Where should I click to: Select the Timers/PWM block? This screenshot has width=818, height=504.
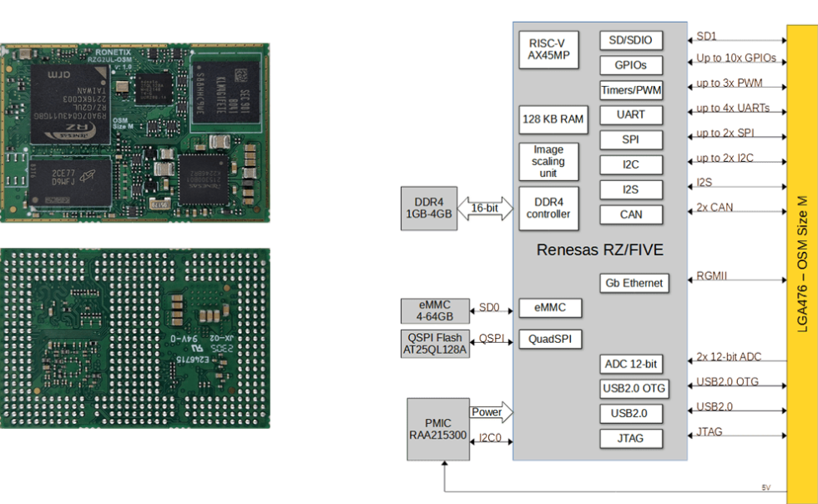pos(631,90)
